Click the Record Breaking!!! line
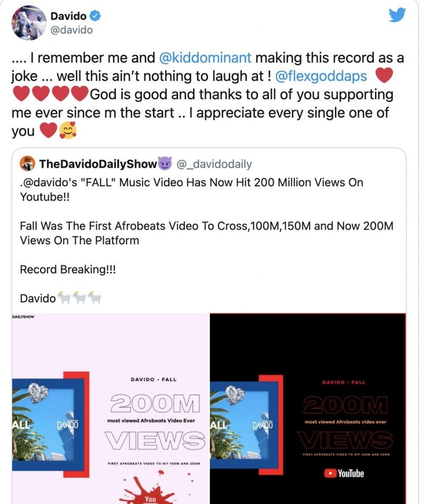This screenshot has width=422, height=504. (68, 269)
